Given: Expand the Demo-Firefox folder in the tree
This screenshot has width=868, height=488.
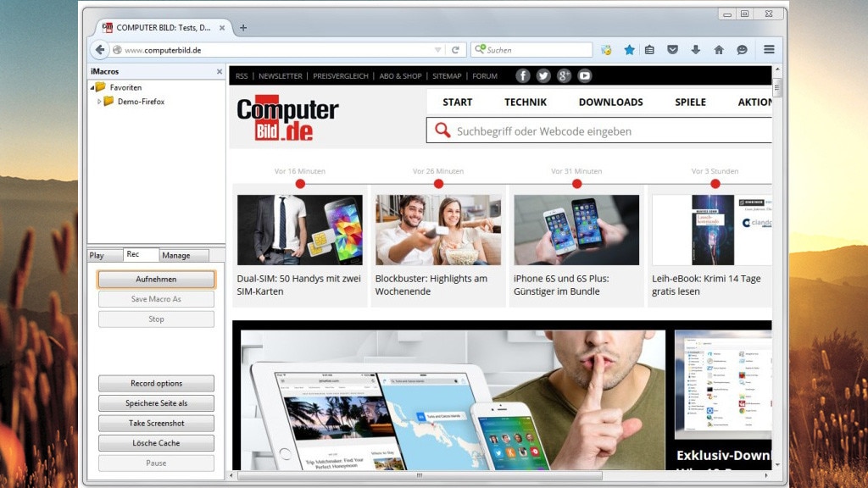Looking at the screenshot, I should 99,102.
